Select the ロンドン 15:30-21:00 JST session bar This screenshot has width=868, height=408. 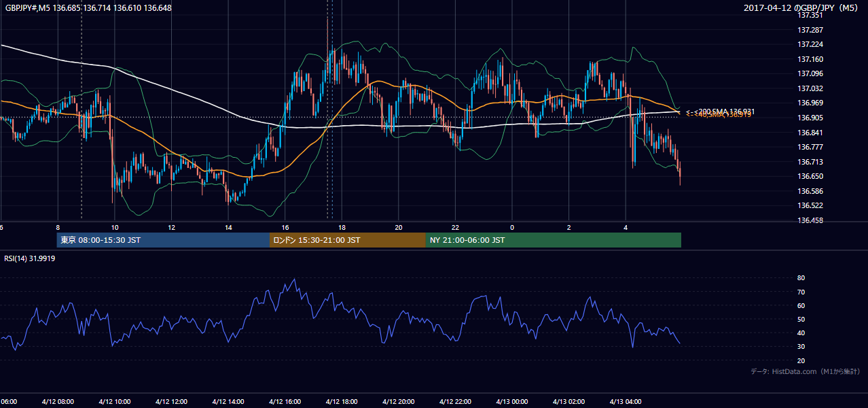pyautogui.click(x=348, y=240)
